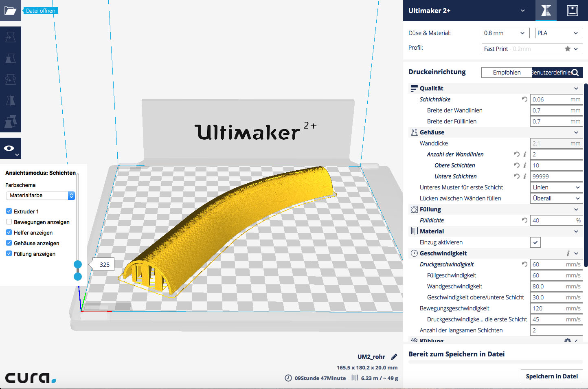Open Lücken füllen Überall dropdown
The height and width of the screenshot is (389, 588).
(557, 198)
